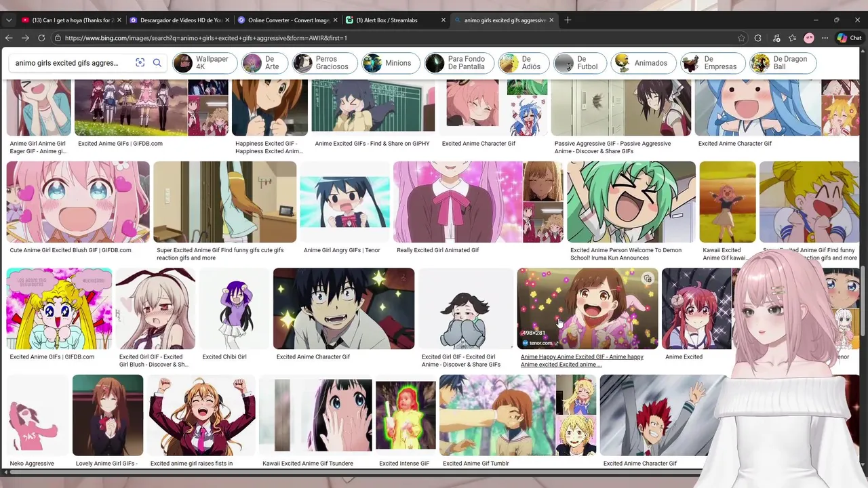The width and height of the screenshot is (868, 488).
Task: Open the Excited Intense GIF thumbnail
Action: click(406, 415)
